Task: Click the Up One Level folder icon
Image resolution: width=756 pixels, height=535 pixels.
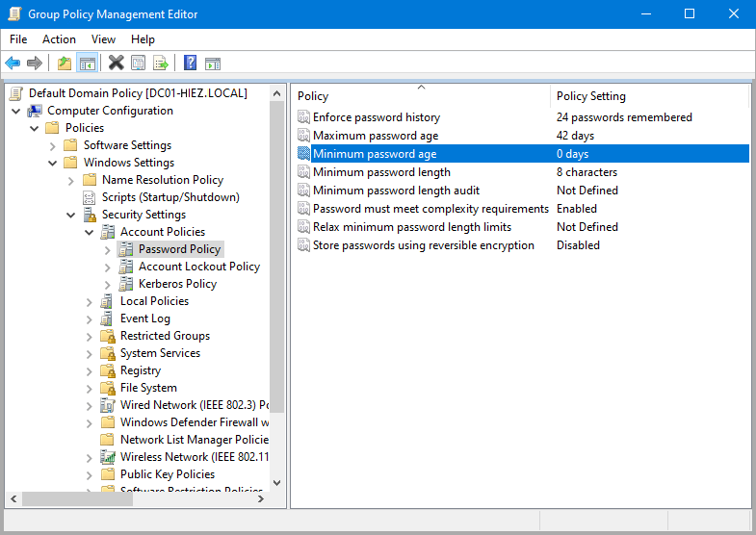Action: (x=64, y=64)
